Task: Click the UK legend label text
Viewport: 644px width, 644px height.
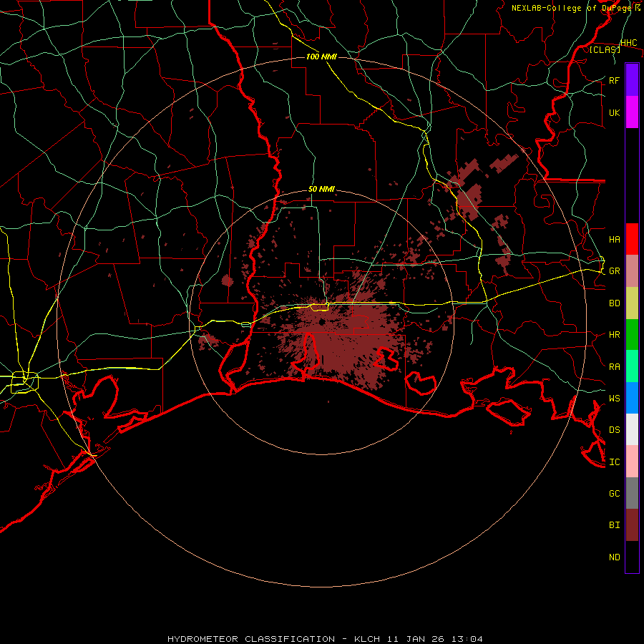Action: coord(614,112)
